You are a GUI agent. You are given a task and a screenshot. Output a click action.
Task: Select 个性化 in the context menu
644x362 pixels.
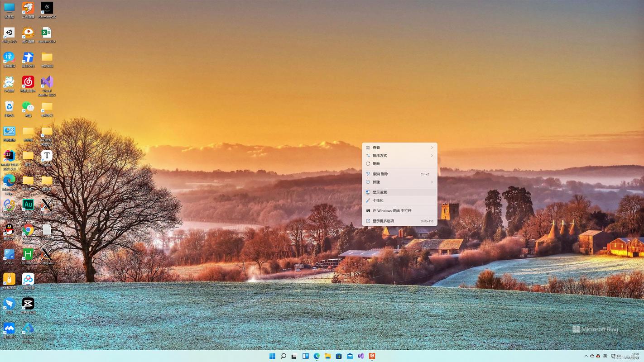pos(399,200)
